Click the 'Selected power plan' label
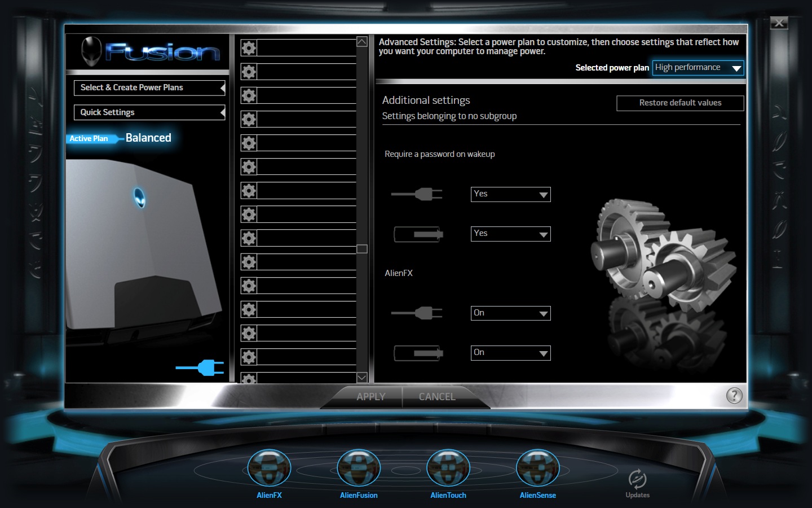Screen dimensions: 812x508 [x=612, y=68]
